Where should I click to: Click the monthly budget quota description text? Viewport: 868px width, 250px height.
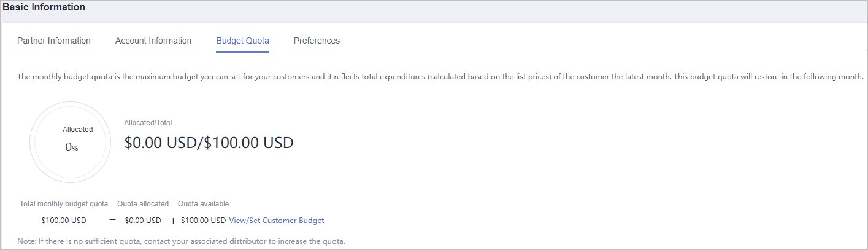click(440, 77)
